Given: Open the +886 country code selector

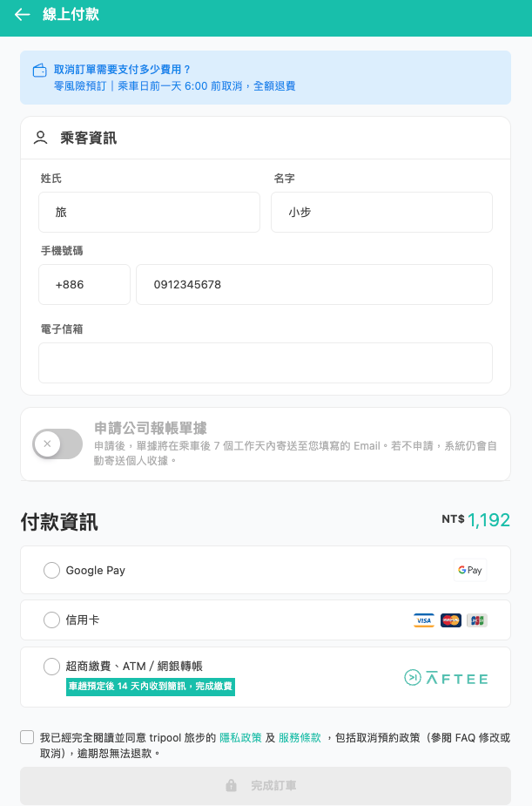Looking at the screenshot, I should point(84,284).
